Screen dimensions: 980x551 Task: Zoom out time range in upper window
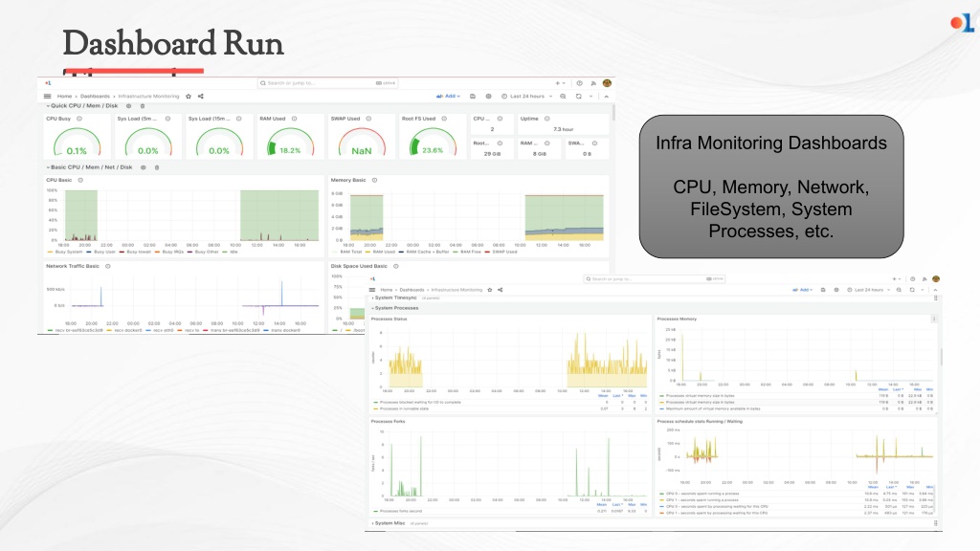point(563,97)
